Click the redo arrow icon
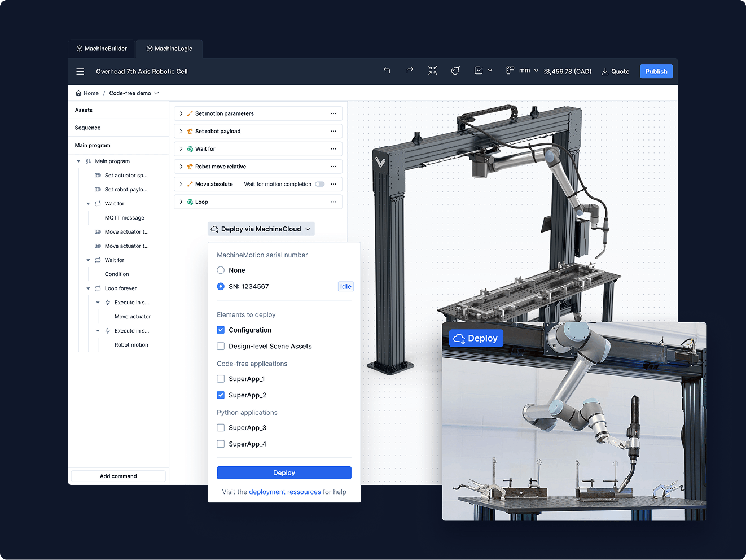Image resolution: width=746 pixels, height=560 pixels. pyautogui.click(x=410, y=71)
